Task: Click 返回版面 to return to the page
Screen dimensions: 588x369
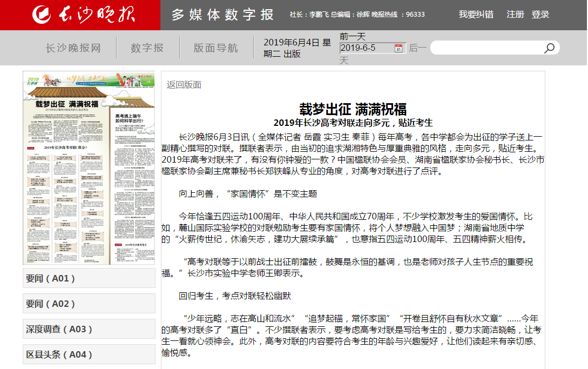Action: 184,84
